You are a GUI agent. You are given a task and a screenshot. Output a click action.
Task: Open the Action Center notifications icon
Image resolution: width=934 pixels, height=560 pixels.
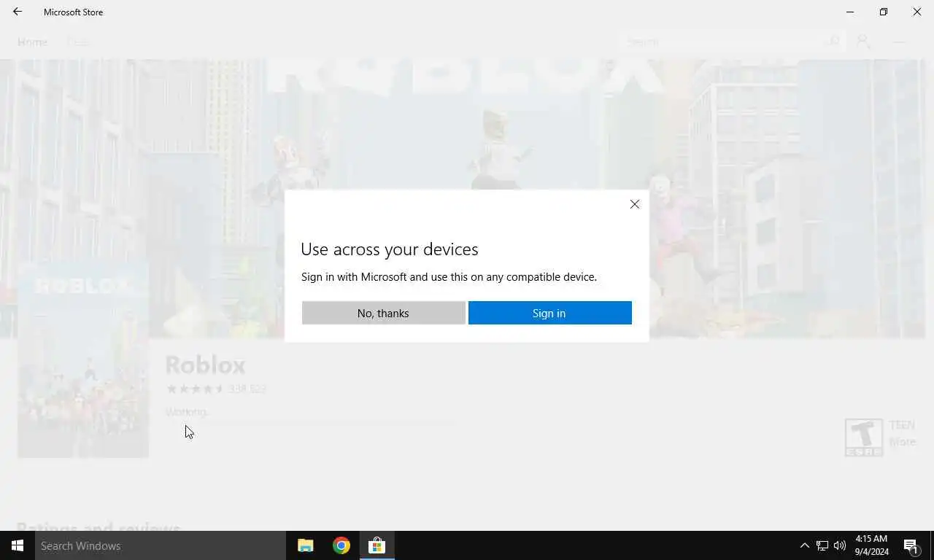[911, 545]
